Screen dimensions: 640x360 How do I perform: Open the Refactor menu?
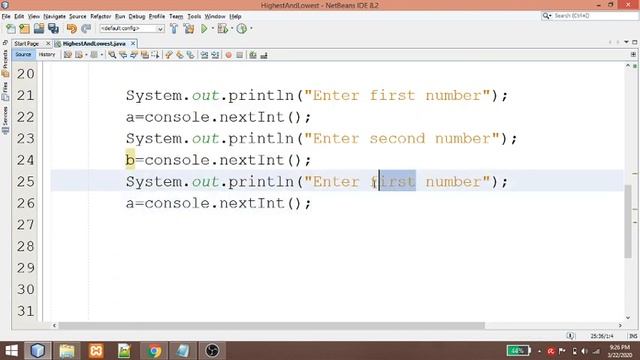pos(100,16)
